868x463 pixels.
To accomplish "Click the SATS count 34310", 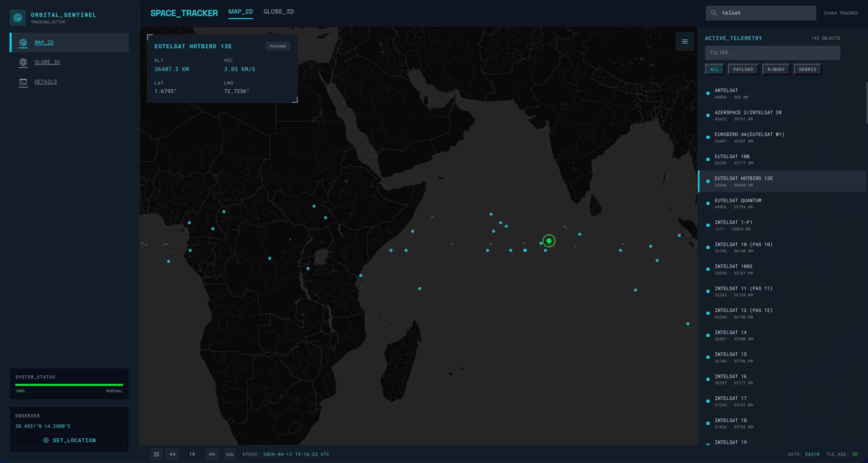I will (x=812, y=454).
